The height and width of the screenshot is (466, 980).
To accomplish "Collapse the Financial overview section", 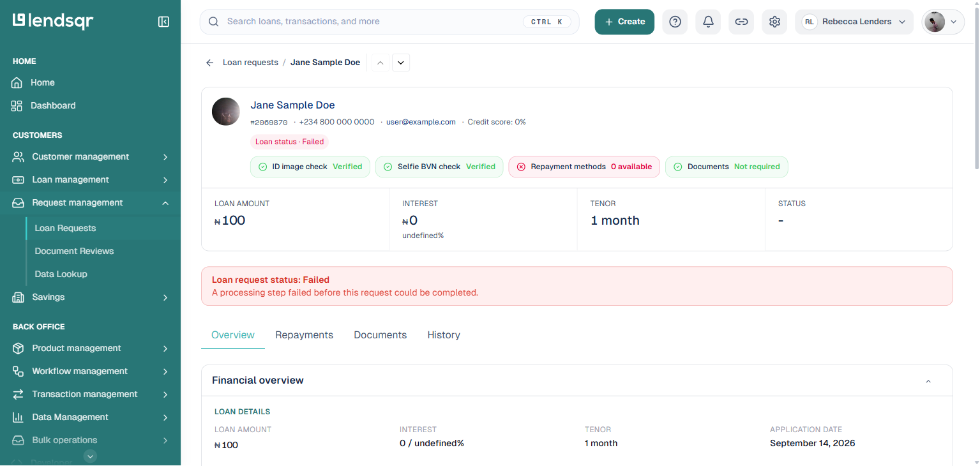I will coord(928,381).
